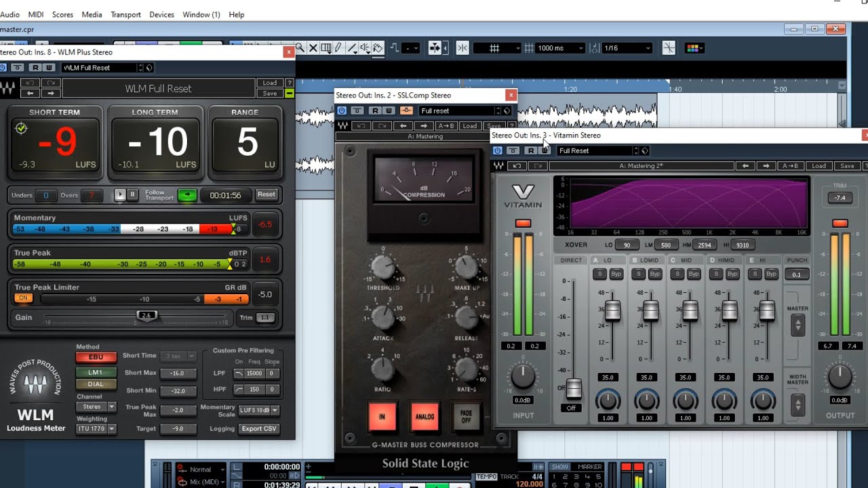The height and width of the screenshot is (488, 868).
Task: Open the Channel Stereo dropdown in WLM
Action: click(x=96, y=407)
